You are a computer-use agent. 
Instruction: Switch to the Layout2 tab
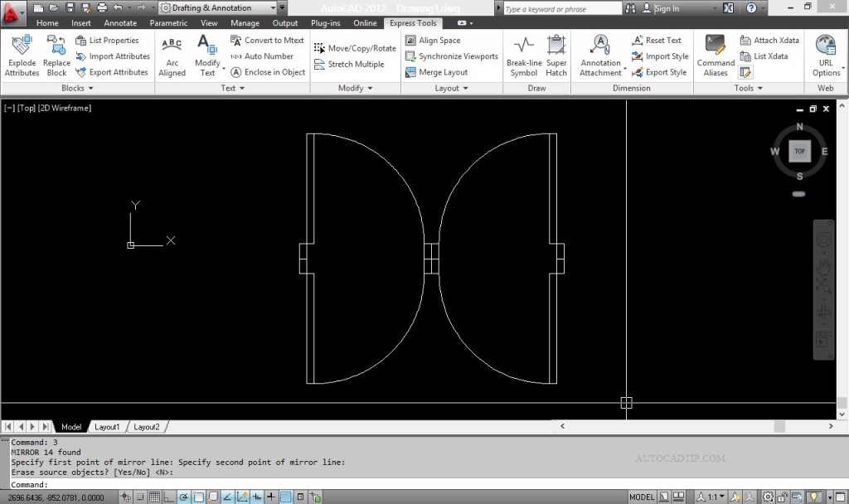click(x=146, y=427)
